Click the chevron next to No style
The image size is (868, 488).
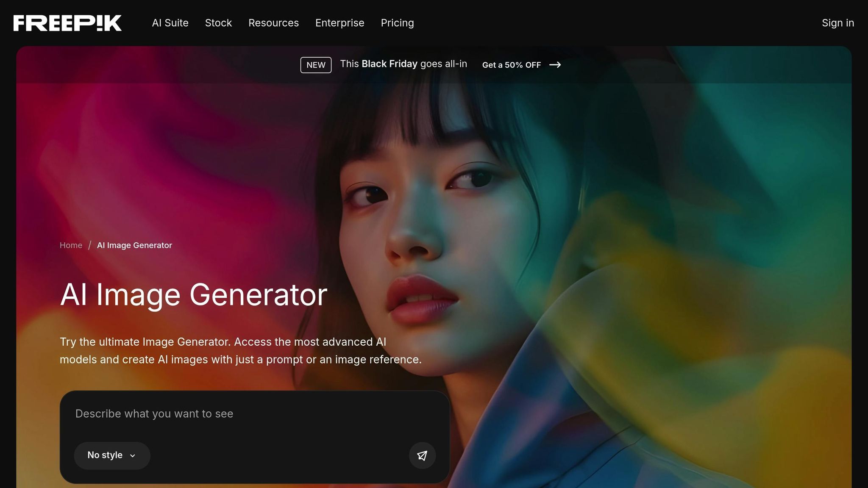pyautogui.click(x=133, y=456)
